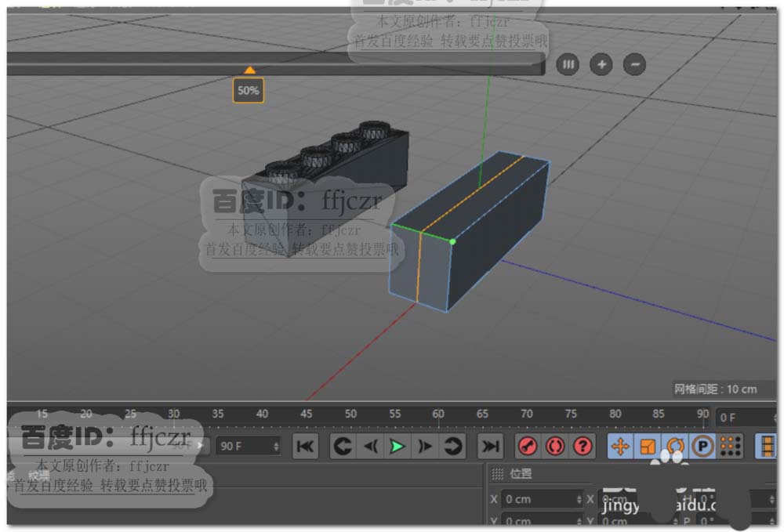Go to the previous keyframe

coord(343,446)
